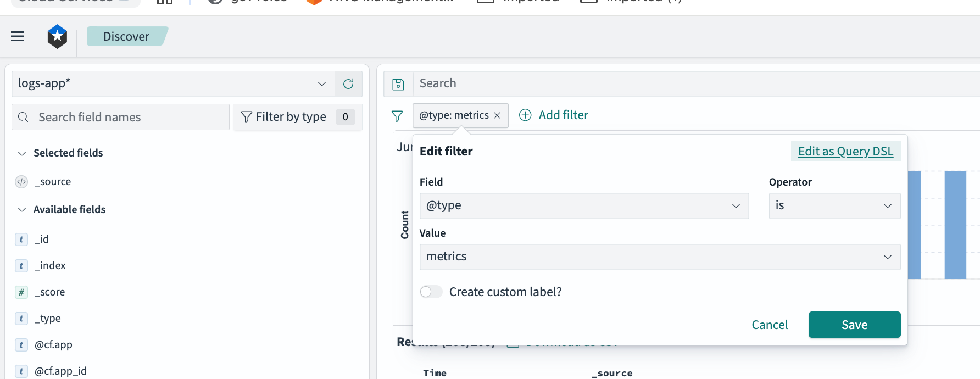Cancel the filter edit

click(770, 325)
